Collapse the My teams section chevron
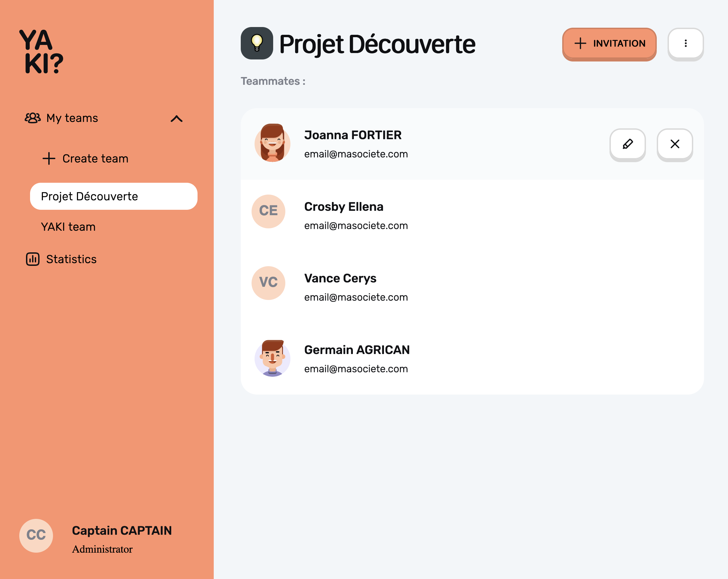Screen dimensions: 728x579 click(x=177, y=119)
